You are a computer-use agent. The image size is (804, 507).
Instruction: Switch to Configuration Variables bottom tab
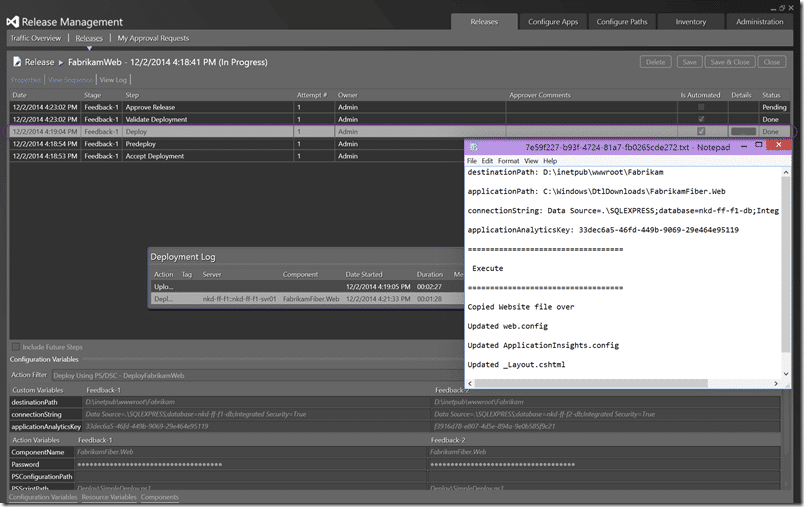tap(43, 497)
